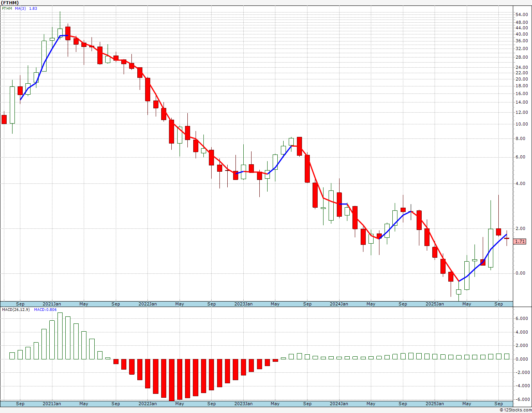Viewport: 532px width, 413px height.
Task: Click 2023Jan on the price chart time axis
Action: [243, 304]
